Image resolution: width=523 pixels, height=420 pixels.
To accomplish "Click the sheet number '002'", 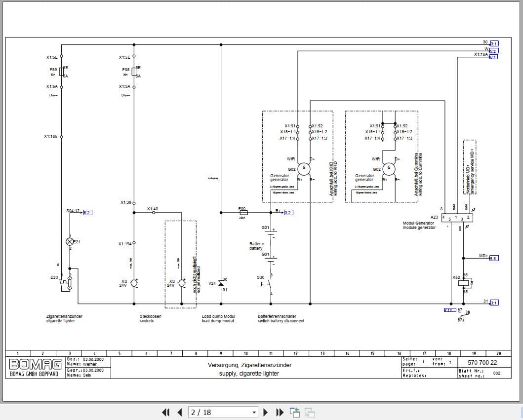I will pos(497,373).
